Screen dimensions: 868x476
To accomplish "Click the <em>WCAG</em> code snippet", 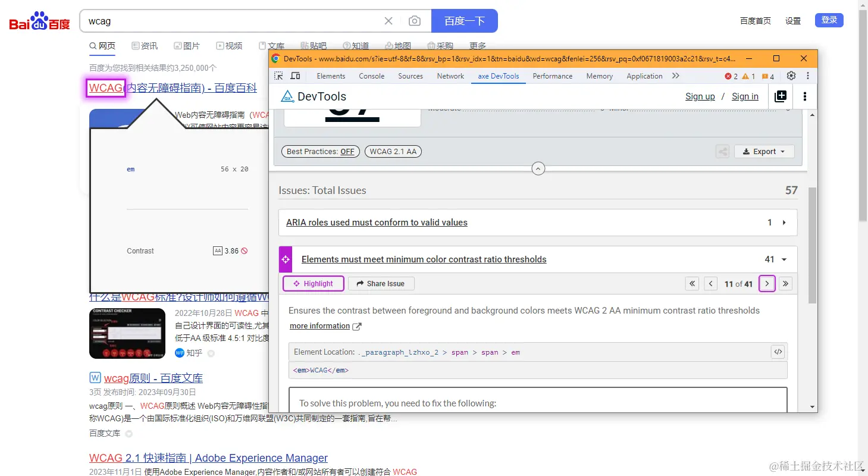I will tap(321, 370).
